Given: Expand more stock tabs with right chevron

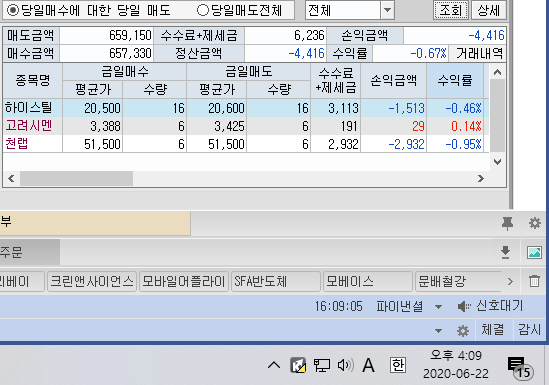Looking at the screenshot, I should point(510,281).
